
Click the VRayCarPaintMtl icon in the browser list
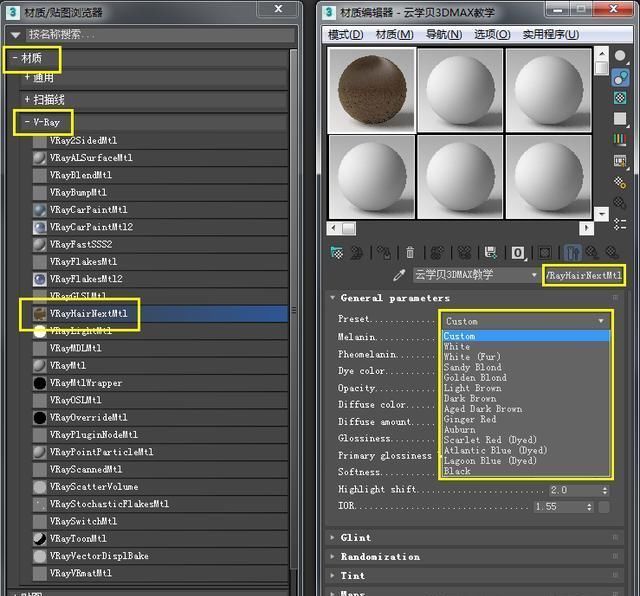click(40, 210)
